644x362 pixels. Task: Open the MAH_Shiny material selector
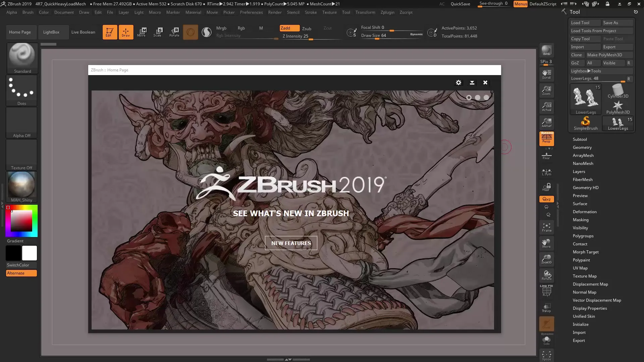coord(22,187)
